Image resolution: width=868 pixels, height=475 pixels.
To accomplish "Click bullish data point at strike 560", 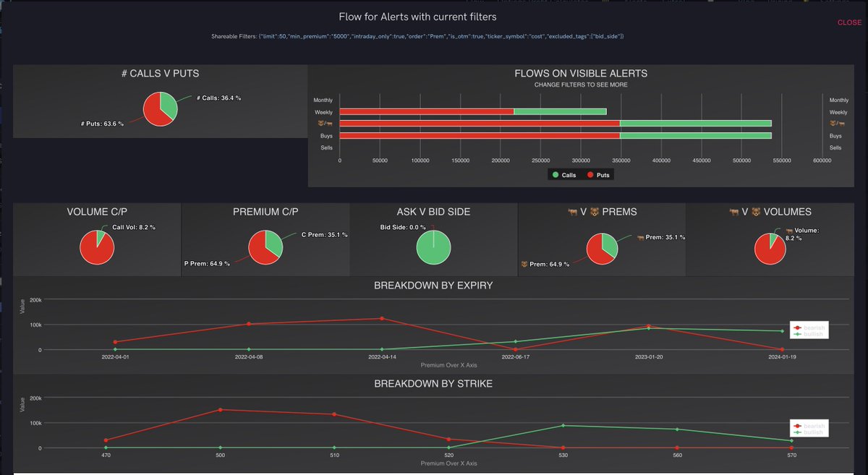I will click(x=677, y=429).
